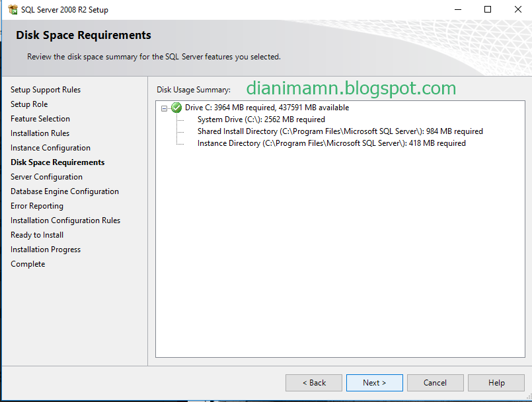The image size is (532, 402).
Task: Cancel the SQL Server installation
Action: pos(435,382)
